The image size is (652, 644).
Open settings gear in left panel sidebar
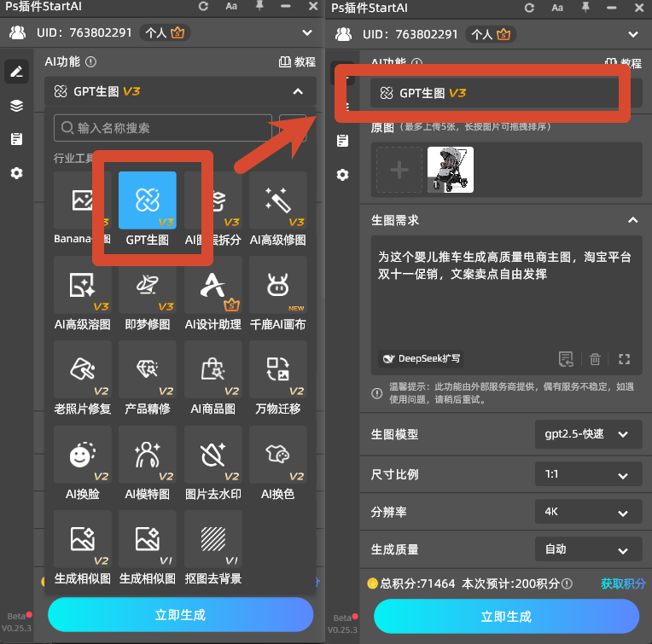tap(16, 173)
